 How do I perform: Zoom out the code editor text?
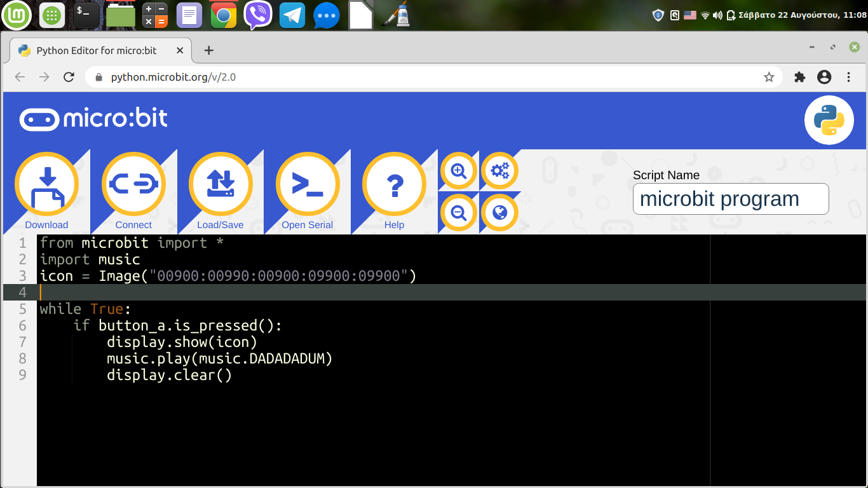click(x=459, y=212)
